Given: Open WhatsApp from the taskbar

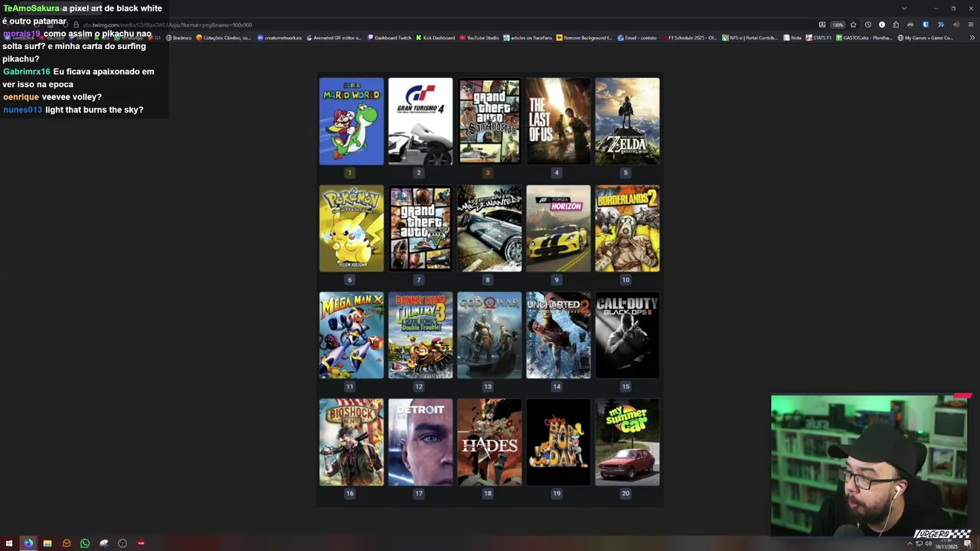Looking at the screenshot, I should (x=85, y=543).
